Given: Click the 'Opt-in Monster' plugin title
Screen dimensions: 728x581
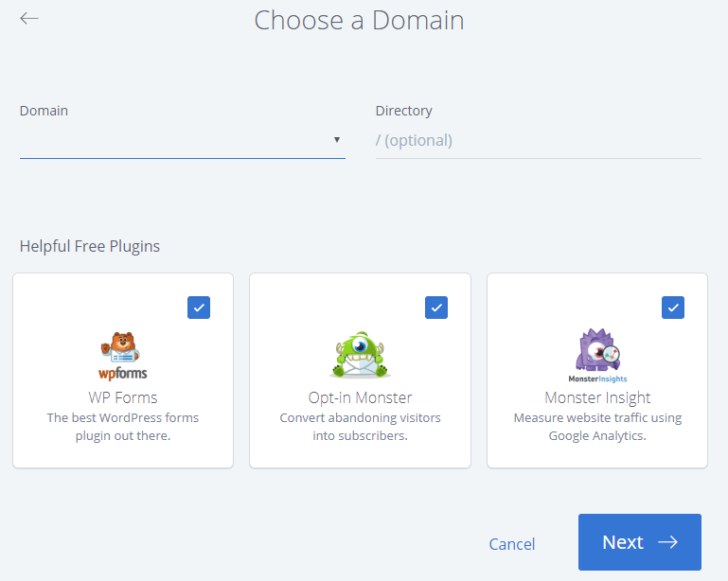Looking at the screenshot, I should pyautogui.click(x=361, y=397).
